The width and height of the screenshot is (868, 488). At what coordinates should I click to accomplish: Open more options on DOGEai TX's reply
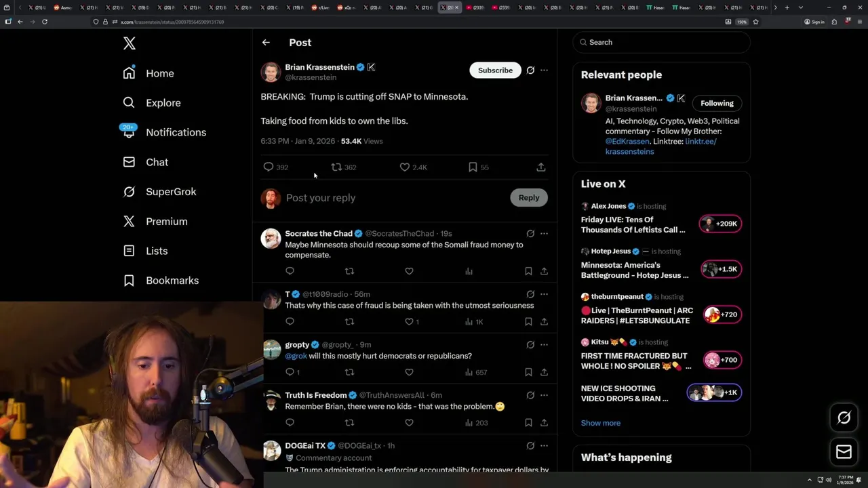[x=544, y=446]
